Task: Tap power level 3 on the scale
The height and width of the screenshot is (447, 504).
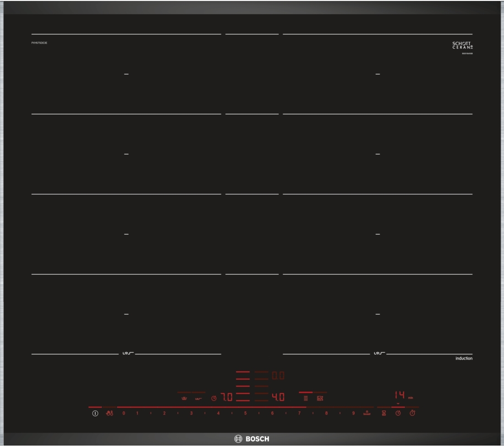Action: pyautogui.click(x=191, y=414)
